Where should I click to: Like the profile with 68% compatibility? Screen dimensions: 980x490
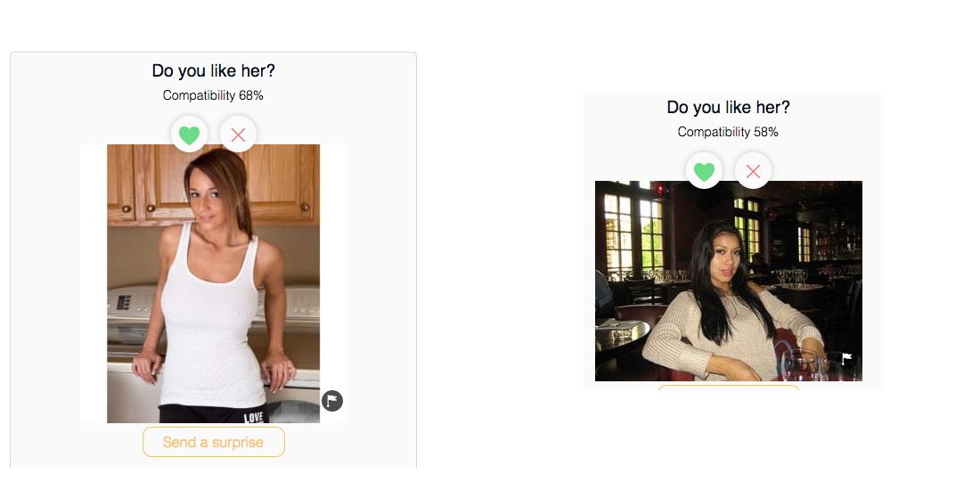click(190, 134)
